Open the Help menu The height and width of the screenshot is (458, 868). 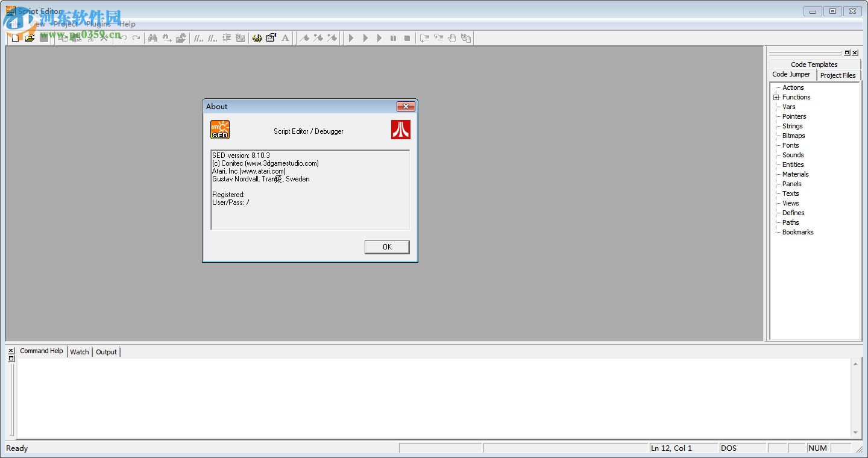[127, 24]
